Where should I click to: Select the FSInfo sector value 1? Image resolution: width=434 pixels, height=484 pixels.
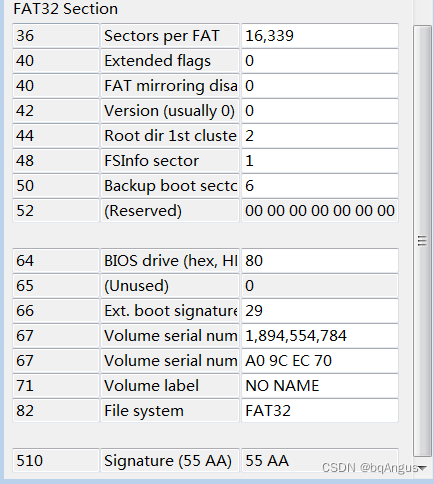tap(320, 161)
